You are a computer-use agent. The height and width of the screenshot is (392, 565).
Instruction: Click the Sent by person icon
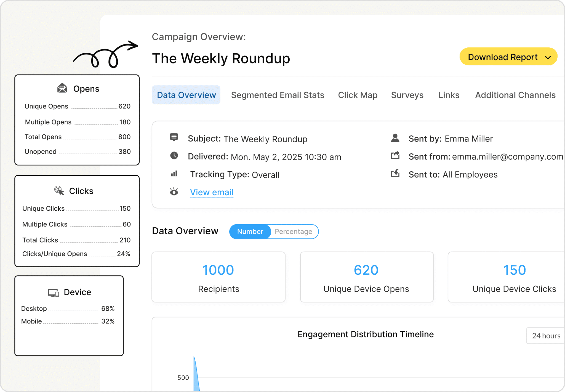(395, 138)
